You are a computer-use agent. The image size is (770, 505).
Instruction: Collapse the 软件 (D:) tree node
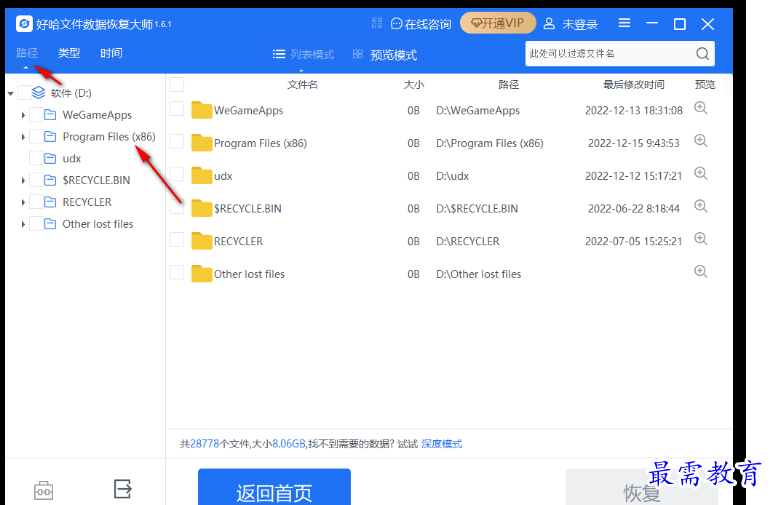click(x=10, y=93)
